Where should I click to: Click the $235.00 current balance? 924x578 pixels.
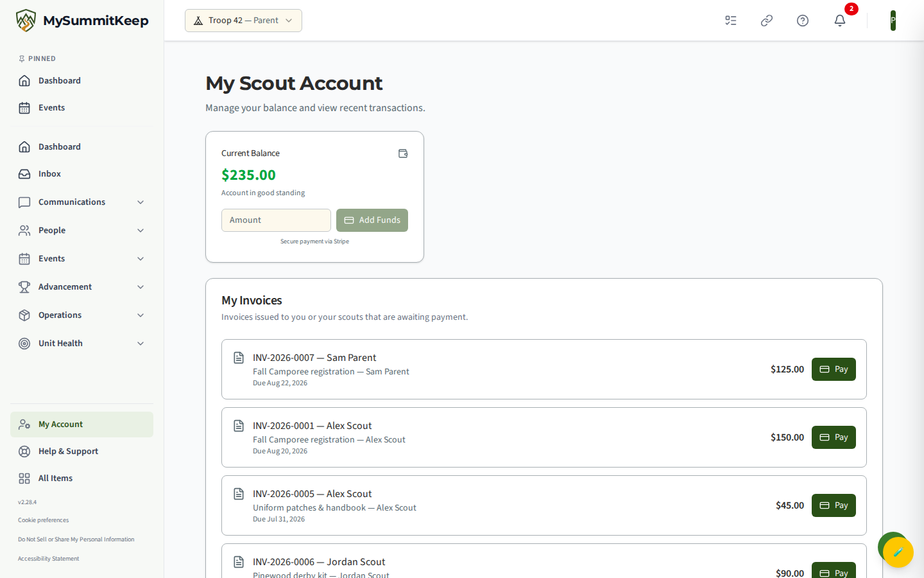248,175
